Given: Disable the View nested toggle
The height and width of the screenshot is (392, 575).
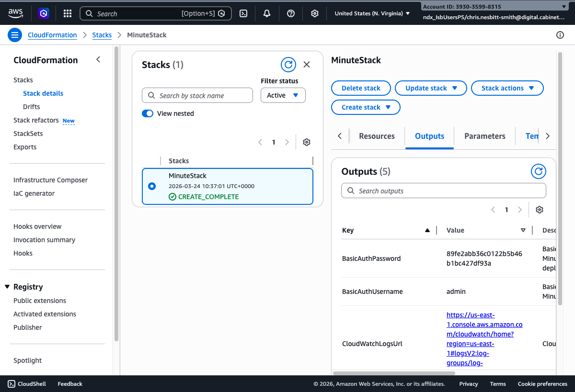Looking at the screenshot, I should 148,113.
